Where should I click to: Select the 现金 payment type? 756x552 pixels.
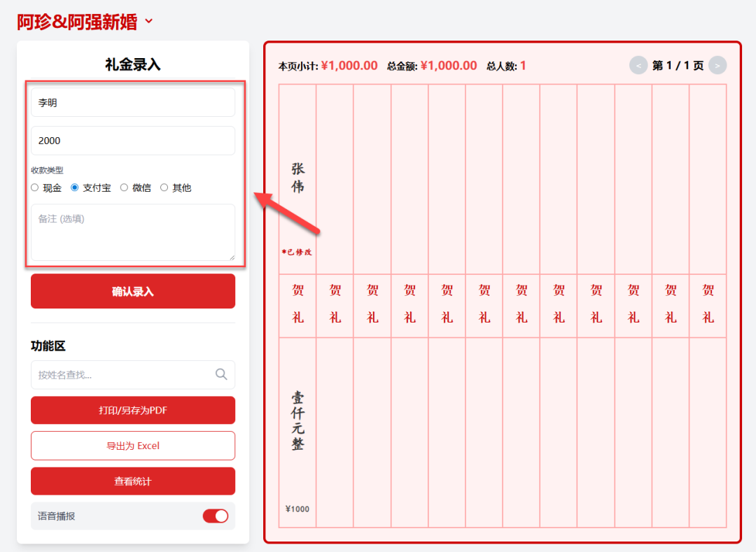click(x=34, y=187)
